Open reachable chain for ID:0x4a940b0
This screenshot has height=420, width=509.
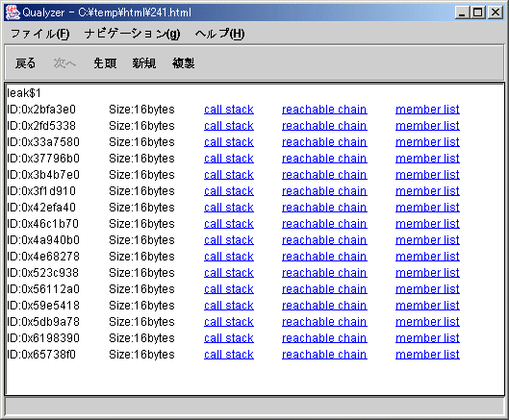[324, 240]
